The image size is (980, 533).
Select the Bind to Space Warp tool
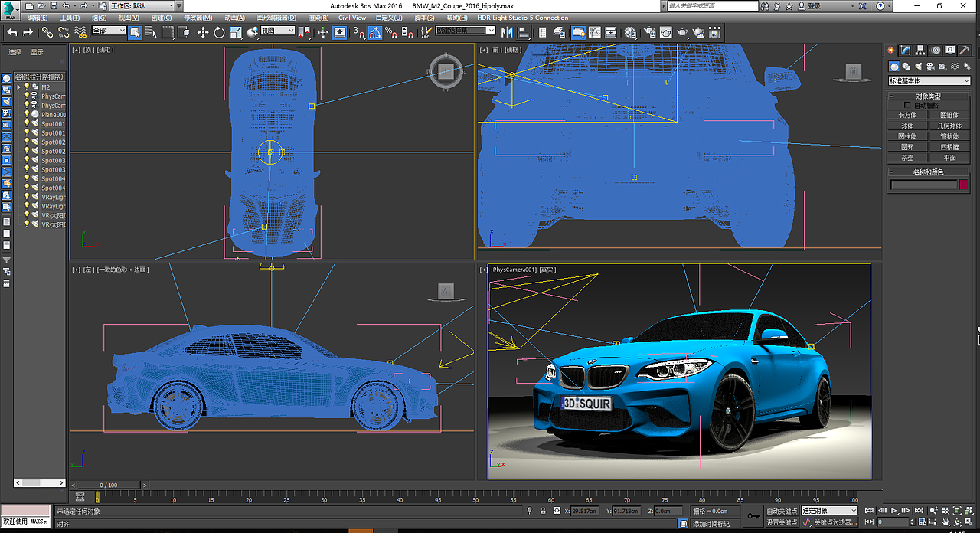[x=80, y=32]
